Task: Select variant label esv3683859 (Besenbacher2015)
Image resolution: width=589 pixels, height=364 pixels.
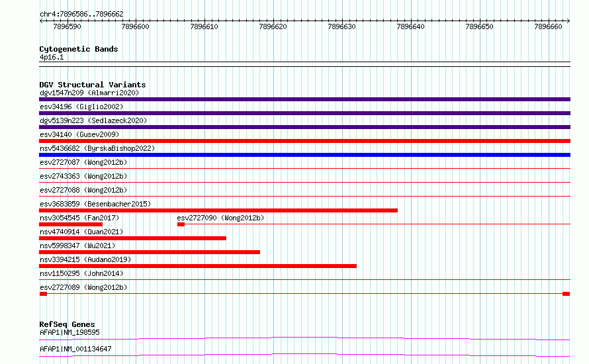Action: pos(95,204)
